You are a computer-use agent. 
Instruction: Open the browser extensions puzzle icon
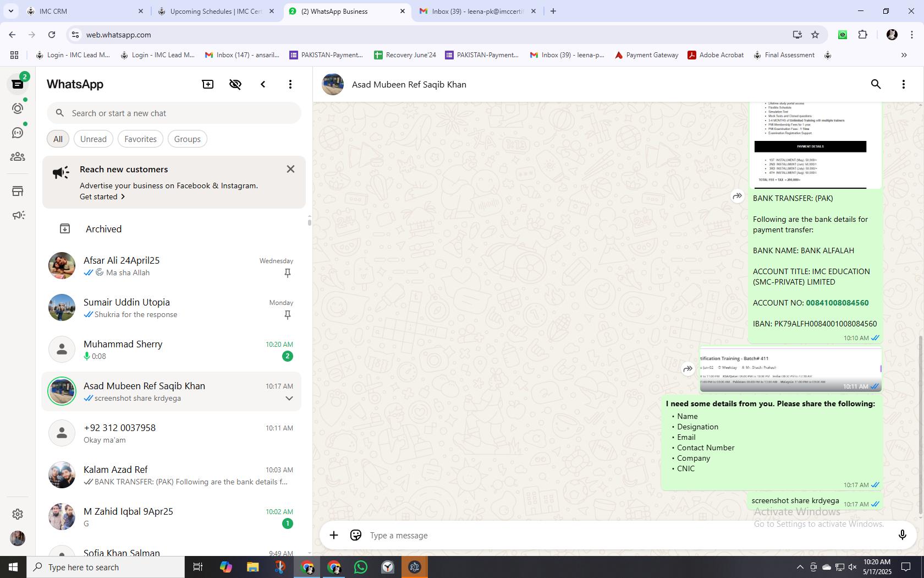coord(862,35)
